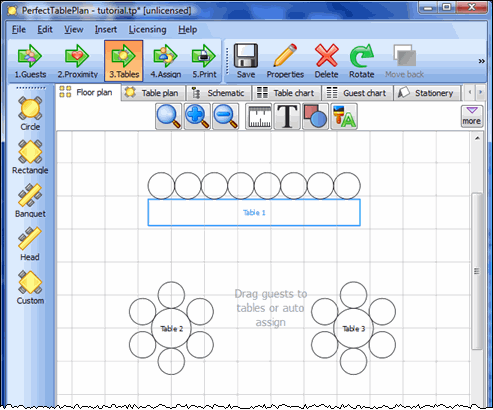Expand the more options triangle

(472, 116)
